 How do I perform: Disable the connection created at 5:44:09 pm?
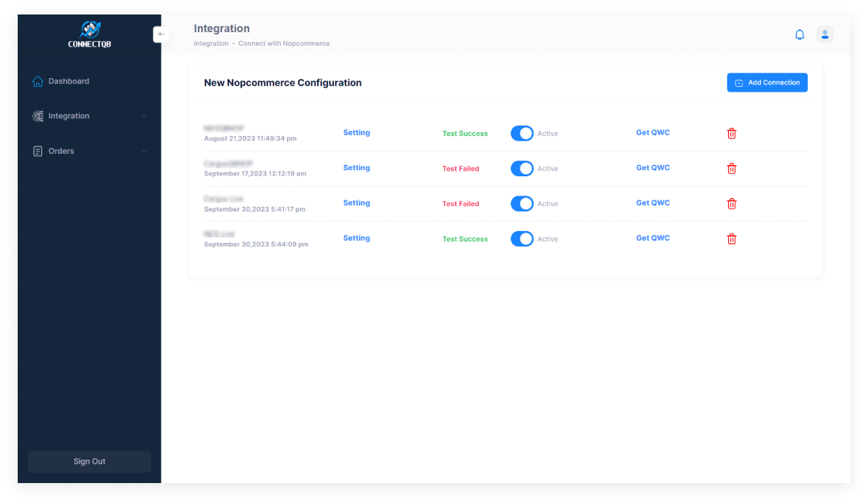click(522, 238)
